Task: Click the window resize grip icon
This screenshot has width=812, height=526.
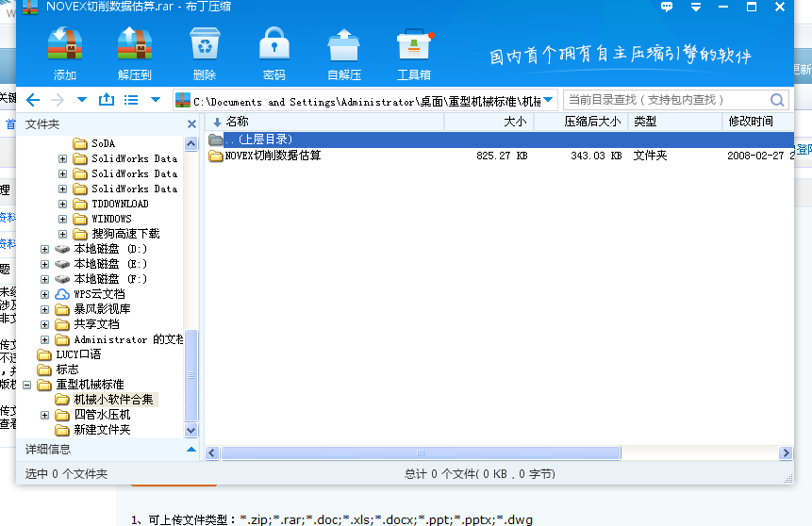Action: pyautogui.click(x=788, y=479)
